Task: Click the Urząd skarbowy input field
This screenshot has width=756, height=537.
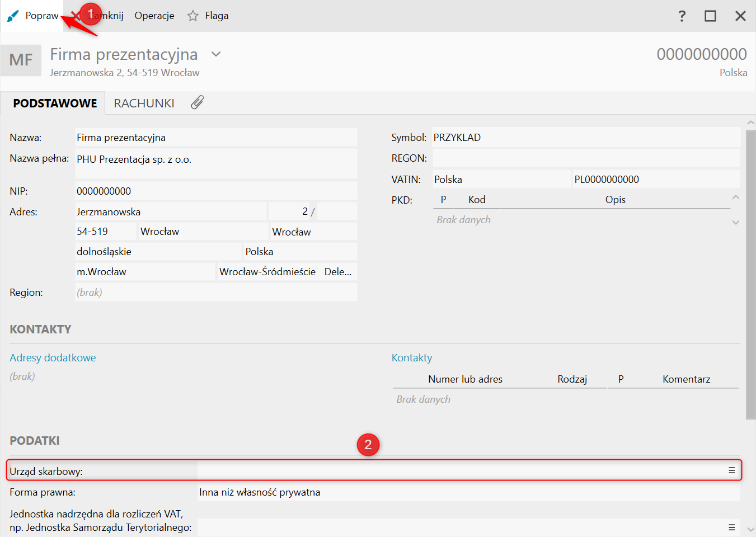Action: [461, 471]
